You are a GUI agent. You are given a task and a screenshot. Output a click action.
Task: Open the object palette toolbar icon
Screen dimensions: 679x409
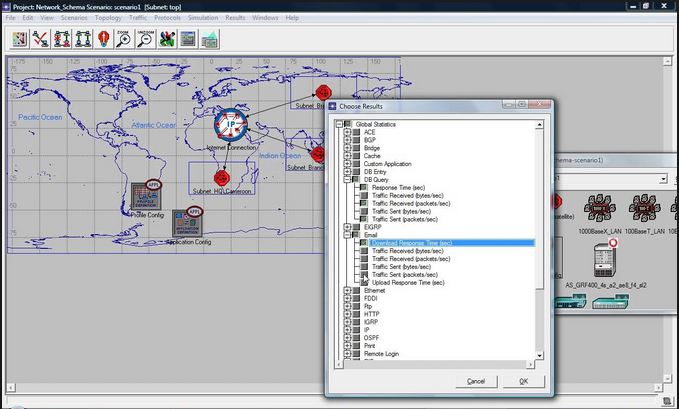[x=19, y=39]
